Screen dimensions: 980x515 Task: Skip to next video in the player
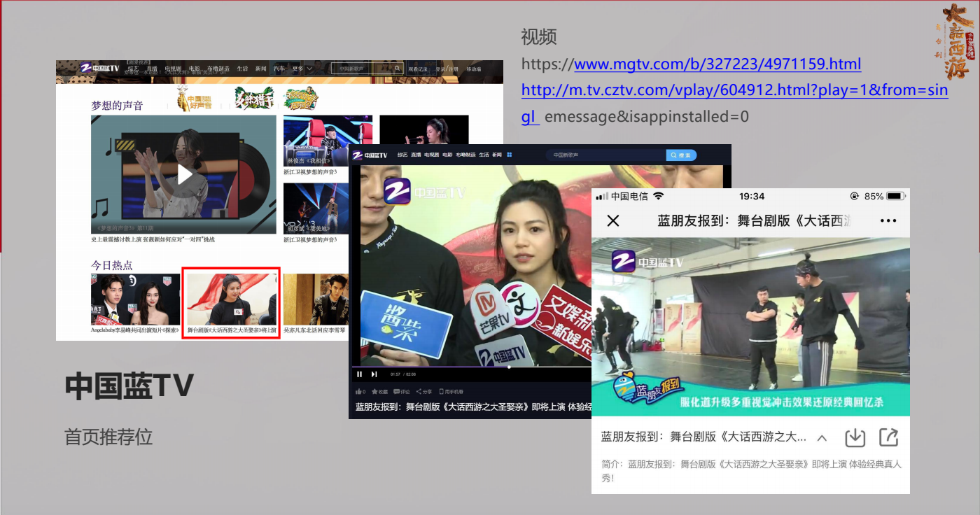tap(374, 374)
